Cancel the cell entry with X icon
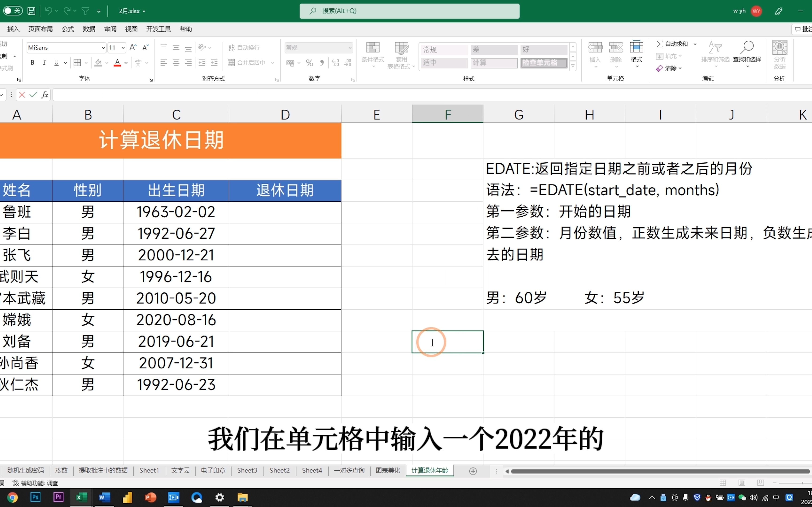 pos(22,95)
